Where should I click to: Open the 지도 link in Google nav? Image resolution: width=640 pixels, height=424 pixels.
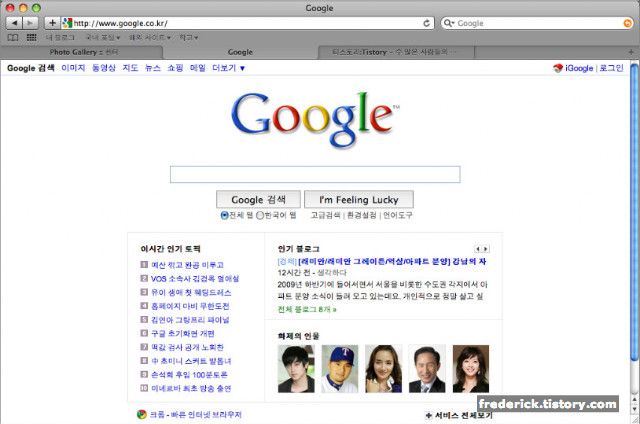click(130, 68)
